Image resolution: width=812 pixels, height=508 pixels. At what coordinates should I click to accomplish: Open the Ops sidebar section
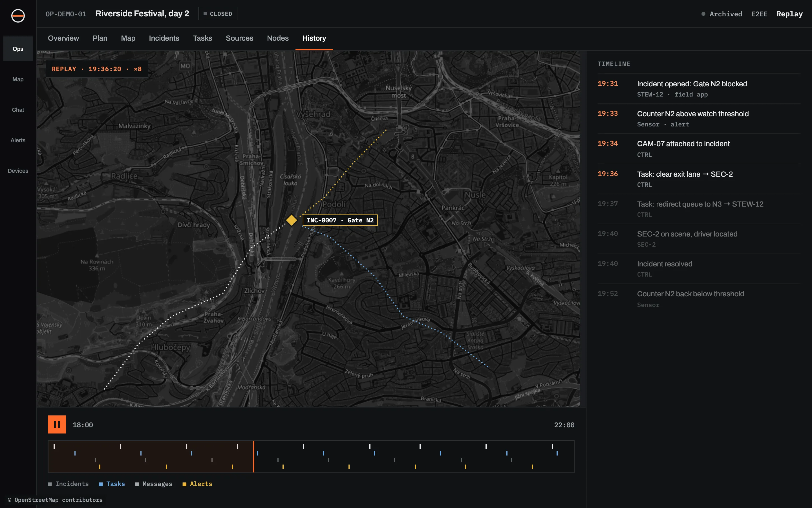tap(18, 49)
